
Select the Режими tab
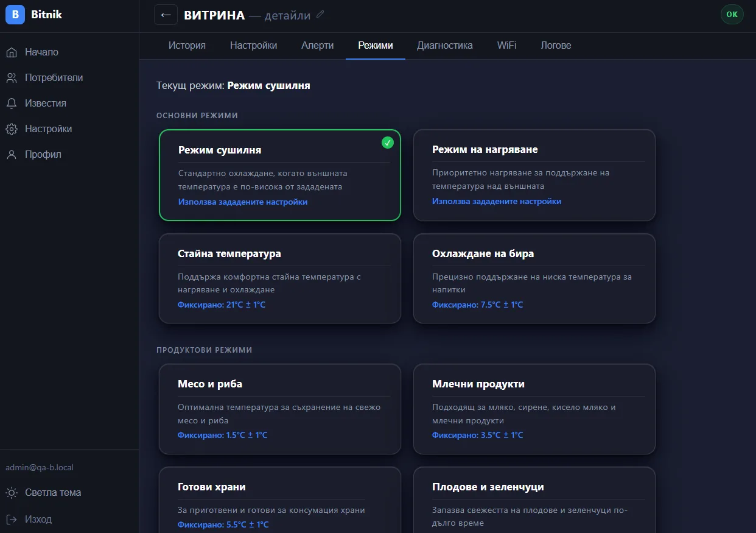376,46
